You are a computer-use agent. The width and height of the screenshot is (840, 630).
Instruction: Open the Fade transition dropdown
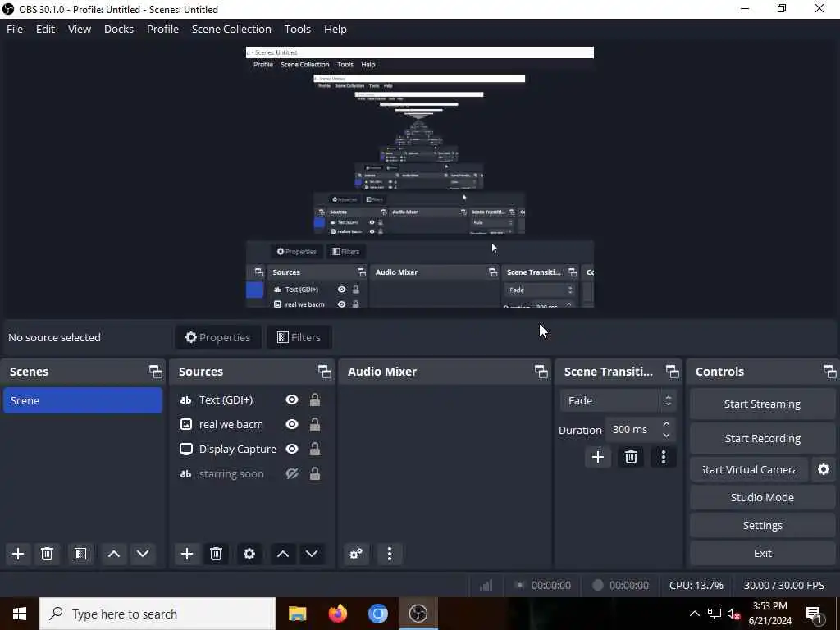pyautogui.click(x=619, y=400)
